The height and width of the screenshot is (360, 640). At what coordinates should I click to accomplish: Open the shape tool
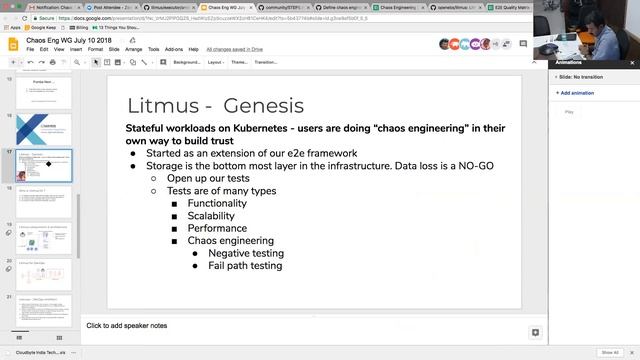pos(133,62)
